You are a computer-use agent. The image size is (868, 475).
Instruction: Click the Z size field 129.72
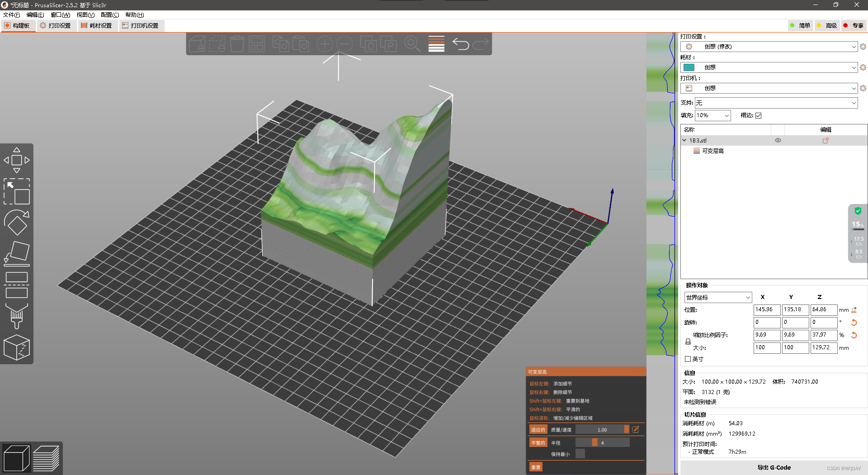tap(824, 348)
